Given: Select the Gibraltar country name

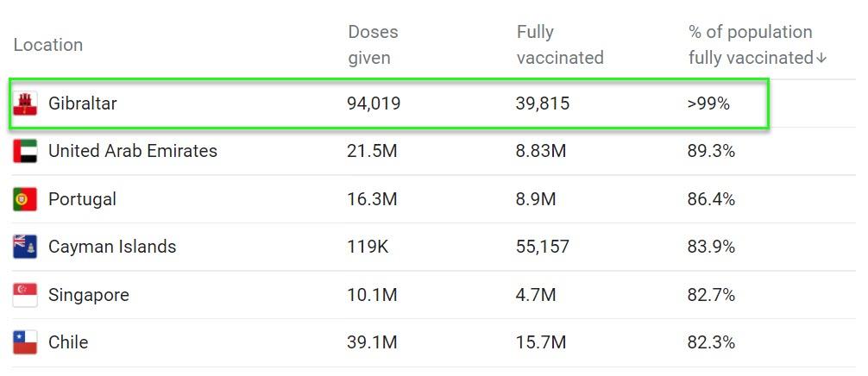Looking at the screenshot, I should [82, 103].
